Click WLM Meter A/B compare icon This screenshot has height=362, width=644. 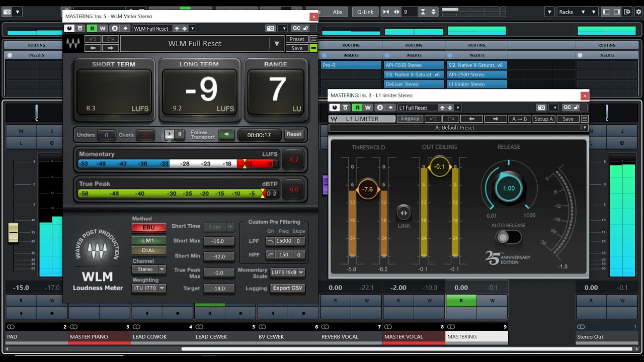tap(115, 29)
